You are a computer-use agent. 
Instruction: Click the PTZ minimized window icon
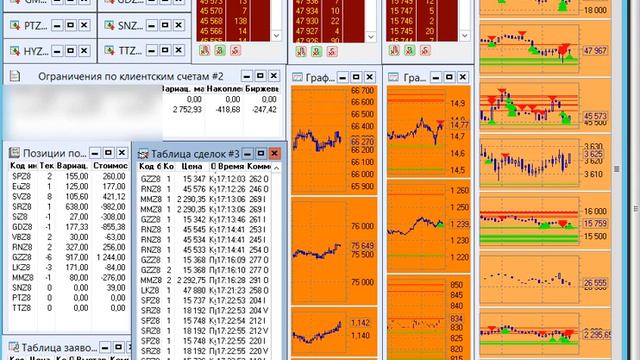[x=15, y=26]
